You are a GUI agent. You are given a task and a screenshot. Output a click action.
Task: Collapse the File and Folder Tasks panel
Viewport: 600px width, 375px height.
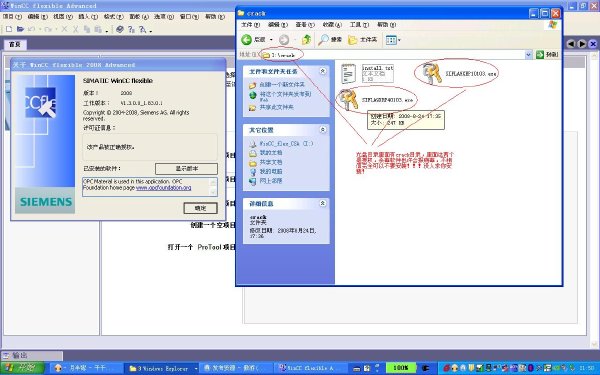tap(323, 71)
